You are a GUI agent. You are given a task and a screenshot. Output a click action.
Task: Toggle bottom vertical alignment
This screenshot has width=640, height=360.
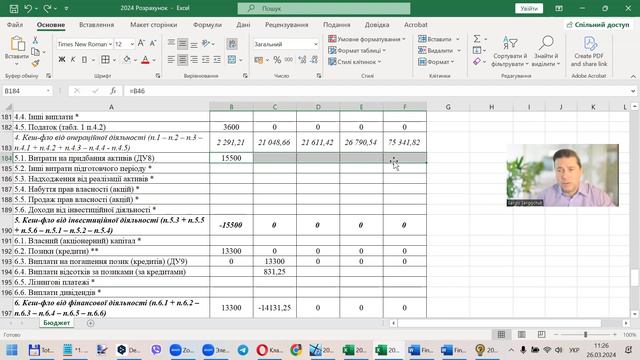click(194, 43)
